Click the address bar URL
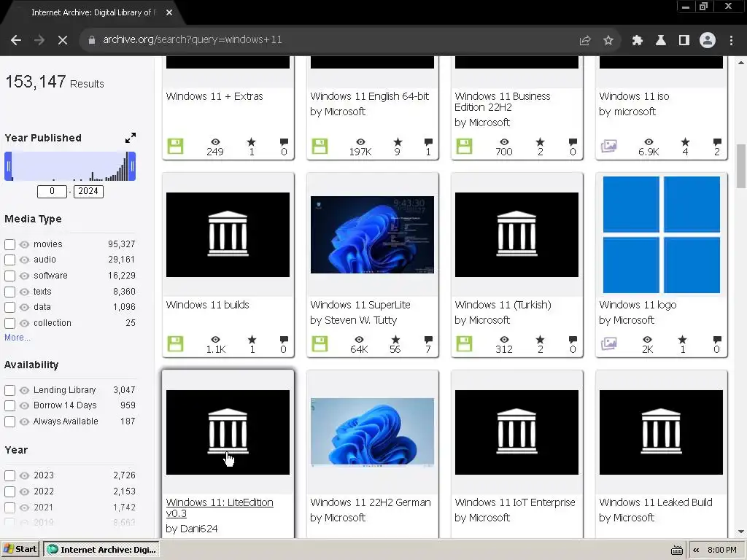This screenshot has height=560, width=747. coord(193,40)
